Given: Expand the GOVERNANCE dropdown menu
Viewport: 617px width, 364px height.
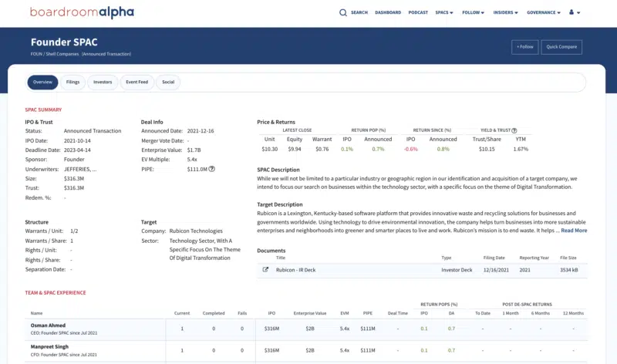Looking at the screenshot, I should pos(544,12).
